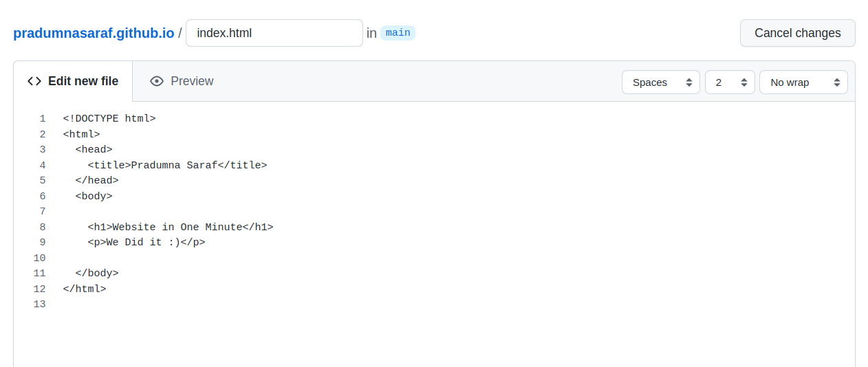Switch to the Preview tab
This screenshot has width=868, height=367.
(182, 81)
